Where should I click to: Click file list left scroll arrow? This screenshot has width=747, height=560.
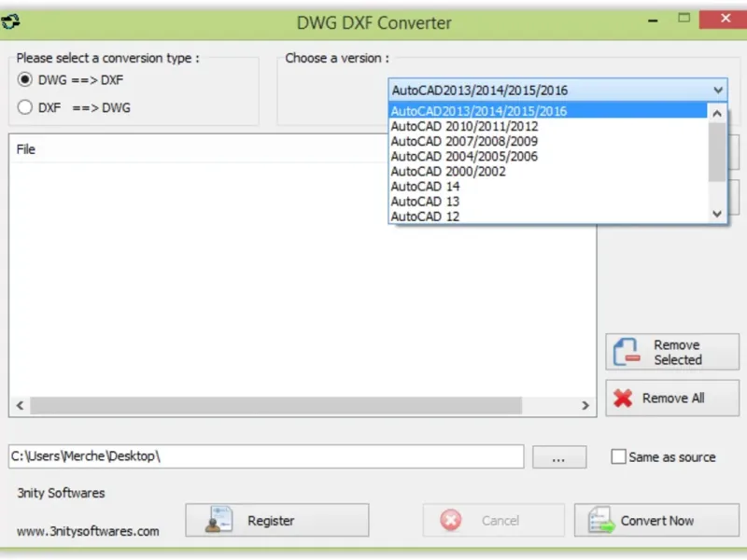coord(20,405)
